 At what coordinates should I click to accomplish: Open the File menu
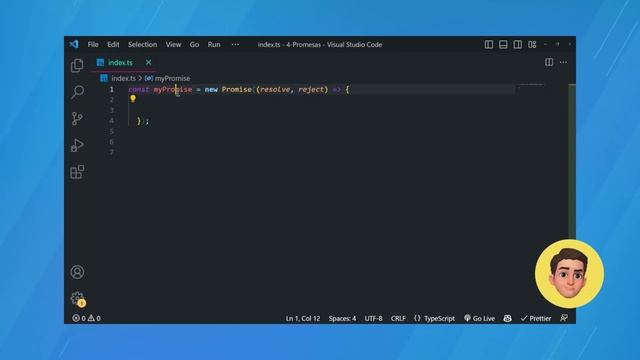tap(93, 44)
